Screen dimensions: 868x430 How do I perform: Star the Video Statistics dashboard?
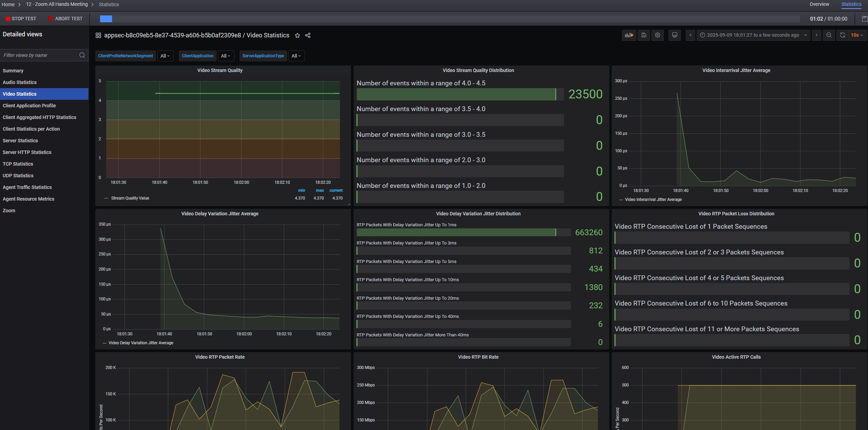click(297, 35)
